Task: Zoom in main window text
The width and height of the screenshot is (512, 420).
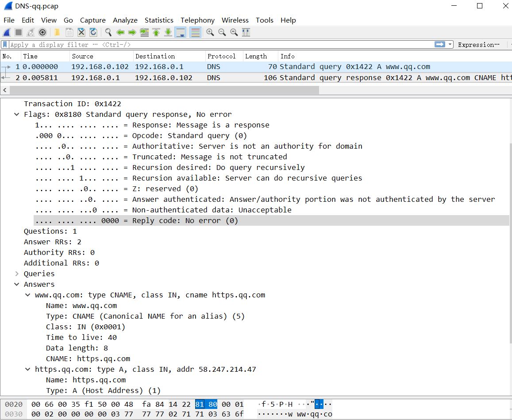Action: pyautogui.click(x=210, y=32)
